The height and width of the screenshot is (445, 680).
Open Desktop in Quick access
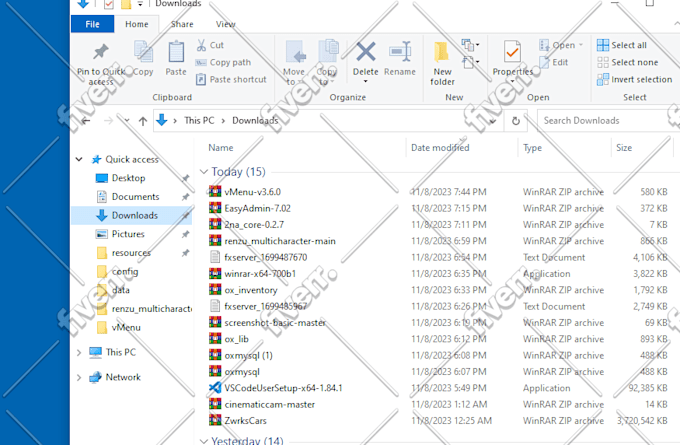point(128,178)
